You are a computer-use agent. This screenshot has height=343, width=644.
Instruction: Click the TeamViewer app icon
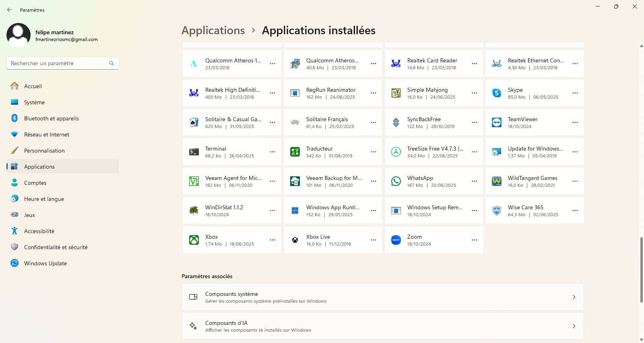click(497, 122)
